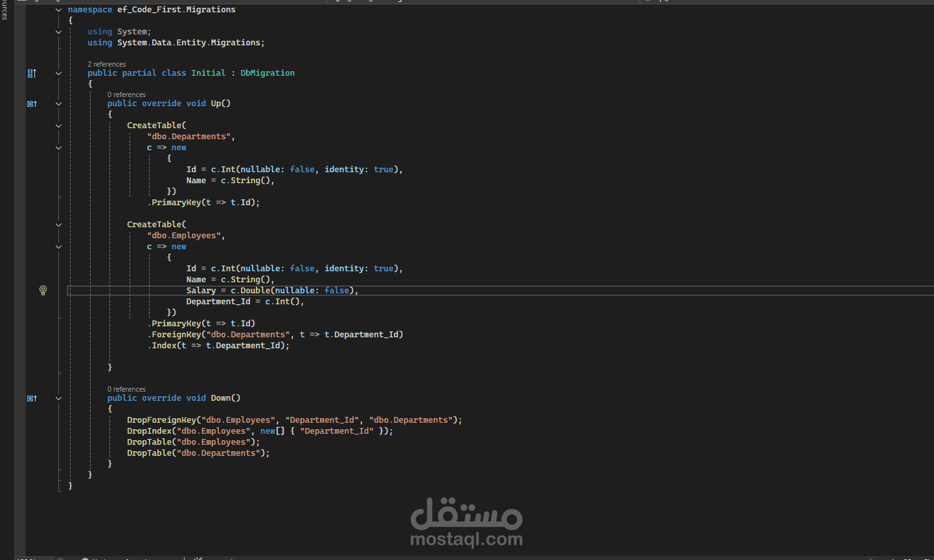Collapse the namespace ef_Code_First.Migrations block

(58, 10)
